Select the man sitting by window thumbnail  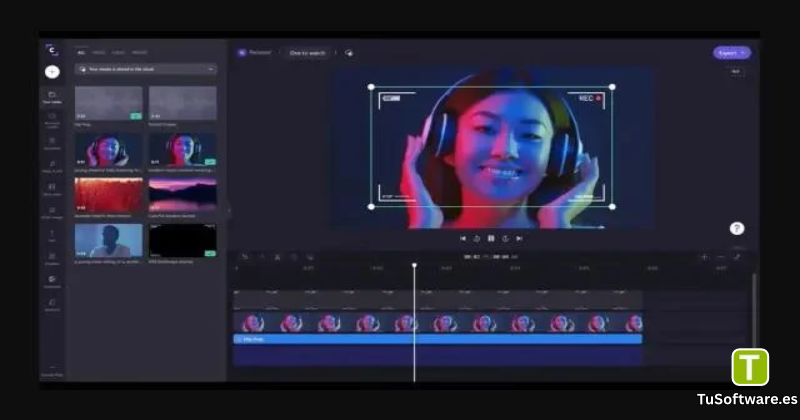point(109,240)
